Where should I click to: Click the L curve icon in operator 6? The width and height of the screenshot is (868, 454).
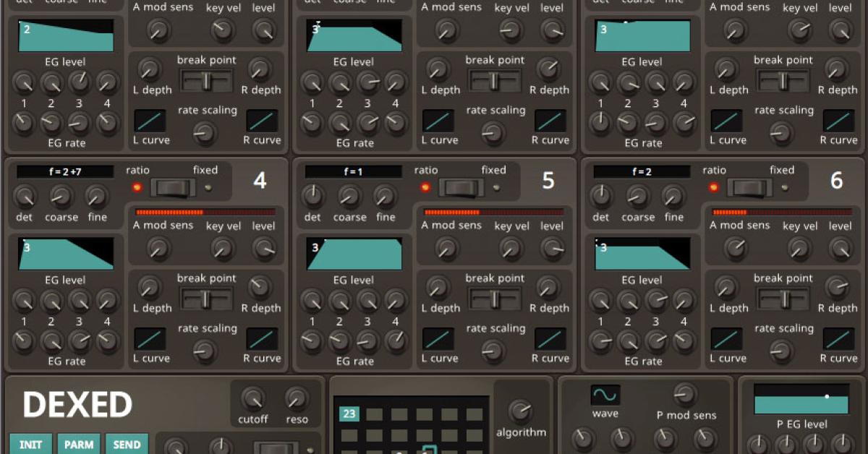coord(727,338)
